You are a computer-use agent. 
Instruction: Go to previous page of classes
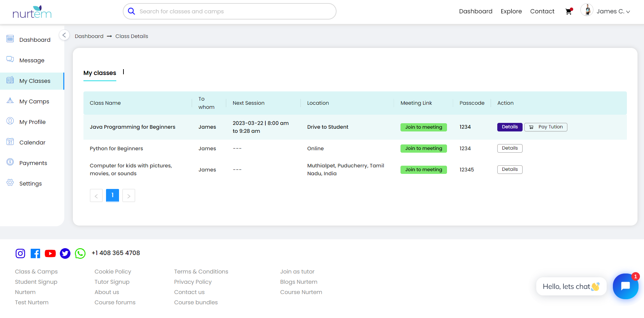(96, 195)
